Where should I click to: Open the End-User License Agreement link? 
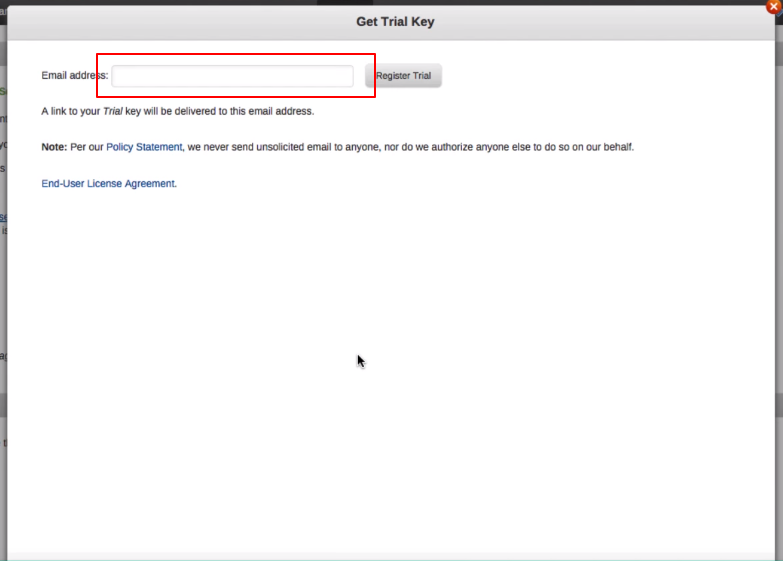point(108,184)
